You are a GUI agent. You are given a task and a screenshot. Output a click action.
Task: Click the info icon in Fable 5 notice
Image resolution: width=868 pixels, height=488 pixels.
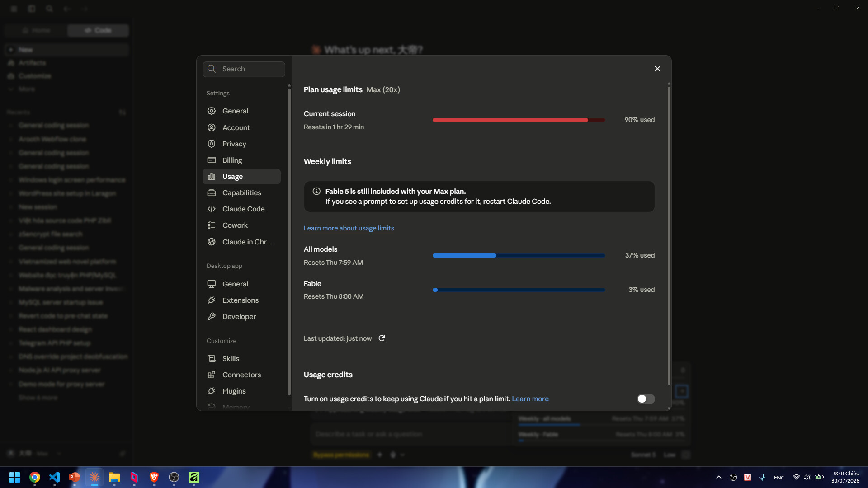tap(316, 191)
